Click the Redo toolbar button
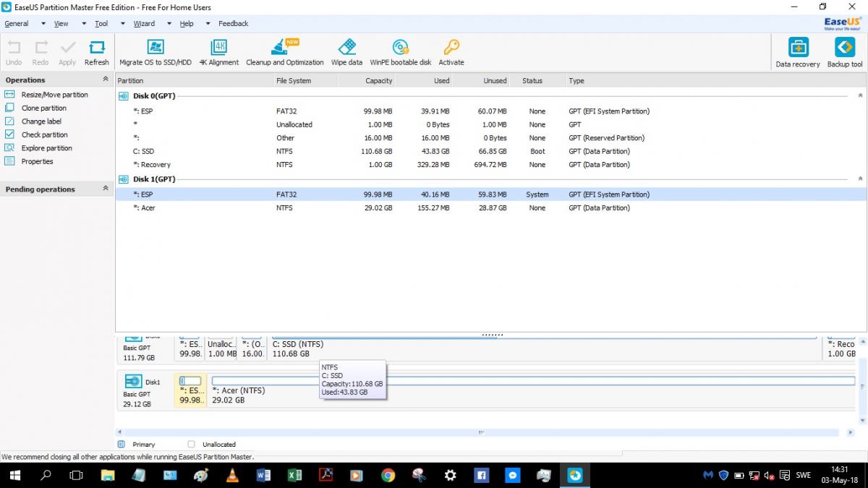 coord(41,53)
